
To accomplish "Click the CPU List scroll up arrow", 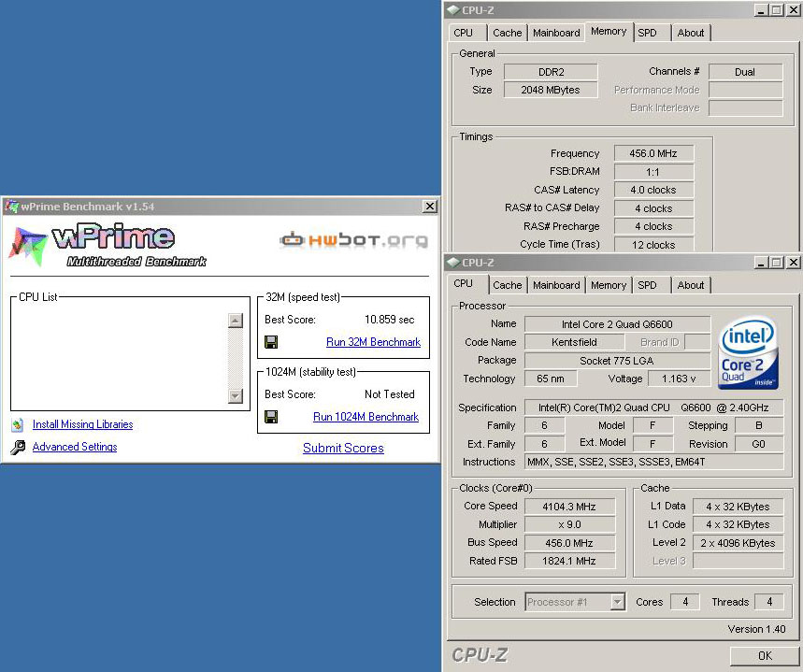I will click(x=235, y=321).
